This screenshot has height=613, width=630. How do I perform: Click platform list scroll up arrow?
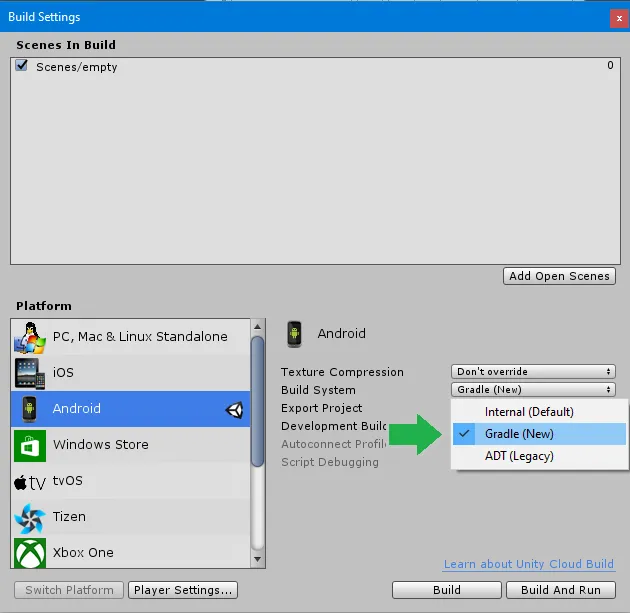258,327
